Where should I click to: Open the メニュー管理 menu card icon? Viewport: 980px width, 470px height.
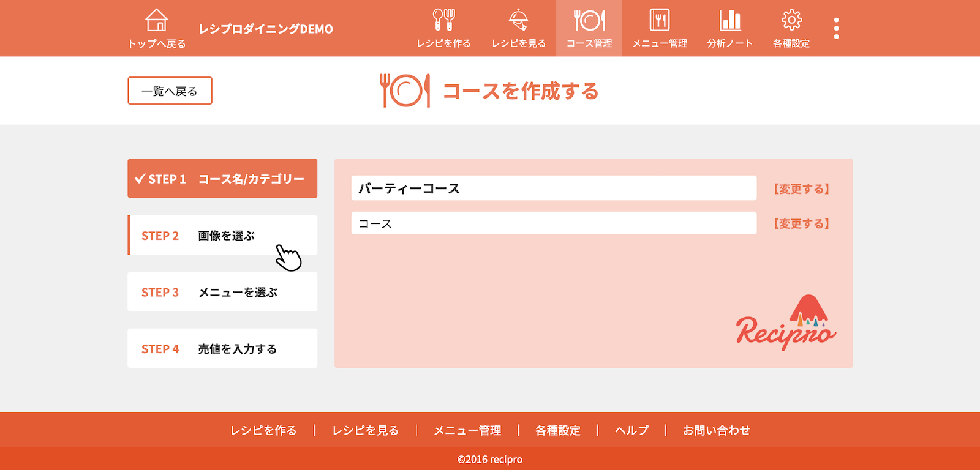660,21
